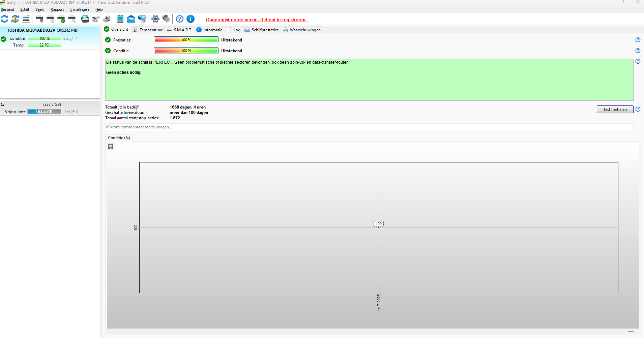
Task: Save the Conditie graph with floppy icon
Action: click(x=111, y=147)
